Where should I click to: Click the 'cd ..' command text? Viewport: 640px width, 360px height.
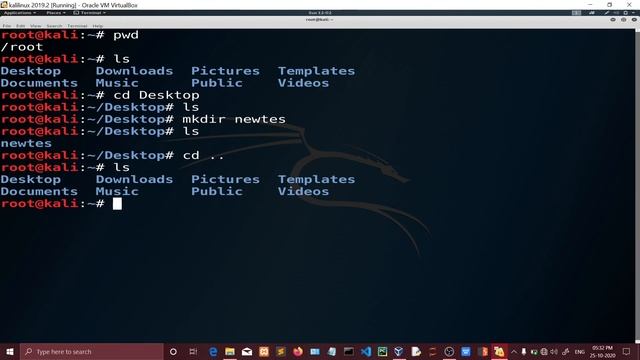click(x=203, y=156)
